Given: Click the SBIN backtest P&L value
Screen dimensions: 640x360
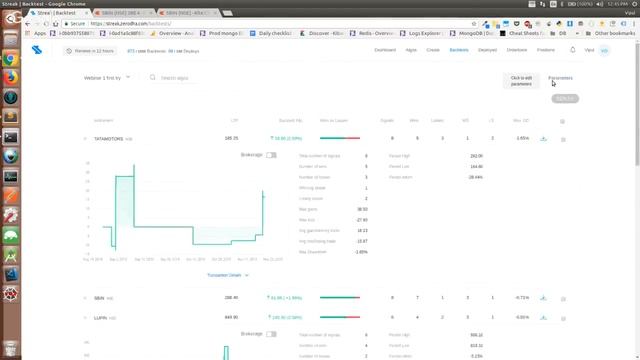Looking at the screenshot, I should (284, 298).
